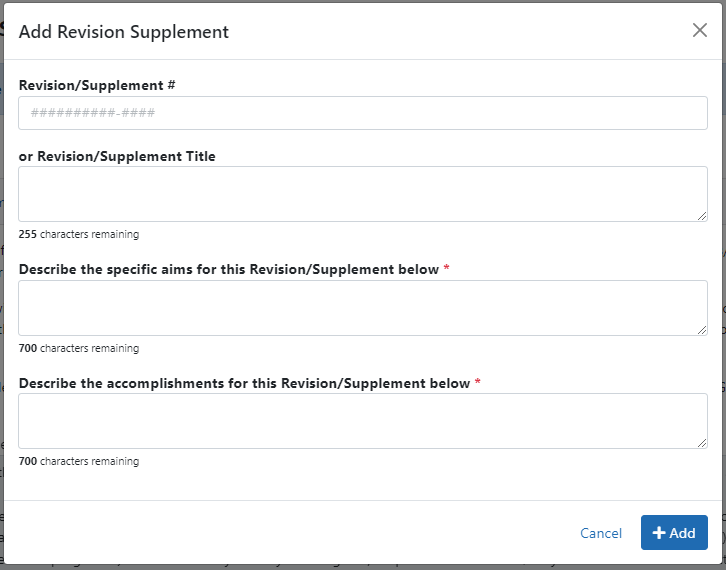
Task: Click character counter below specific aims box
Action: pyautogui.click(x=78, y=348)
